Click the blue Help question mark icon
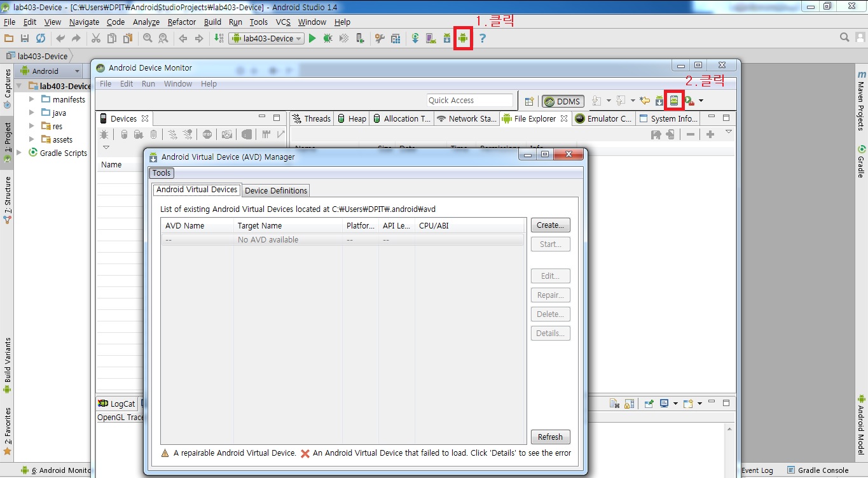 click(482, 38)
